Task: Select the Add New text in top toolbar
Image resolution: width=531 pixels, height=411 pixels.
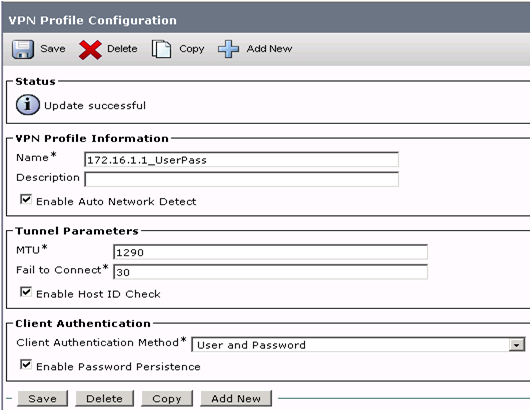Action: 269,49
